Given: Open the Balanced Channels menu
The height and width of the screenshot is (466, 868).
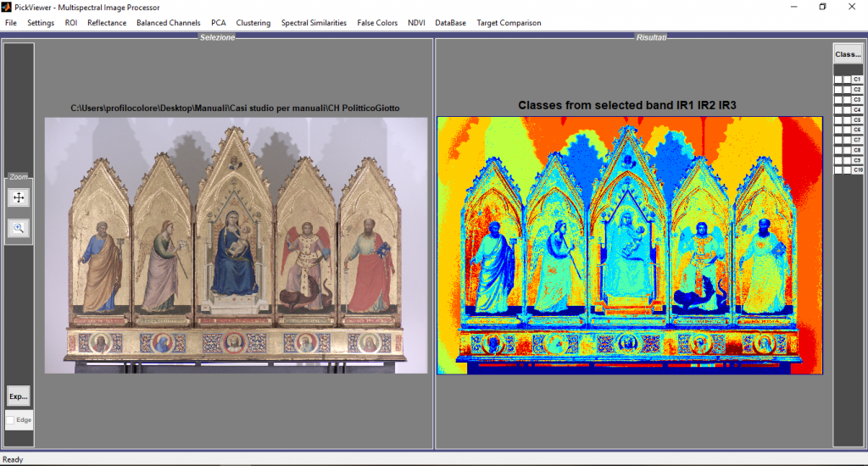Looking at the screenshot, I should (x=169, y=23).
